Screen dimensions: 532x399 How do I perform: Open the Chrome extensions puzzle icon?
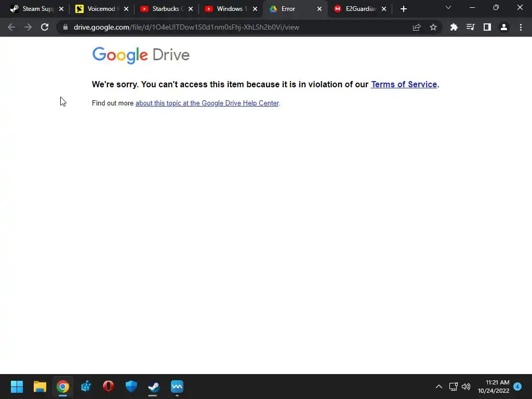(454, 27)
